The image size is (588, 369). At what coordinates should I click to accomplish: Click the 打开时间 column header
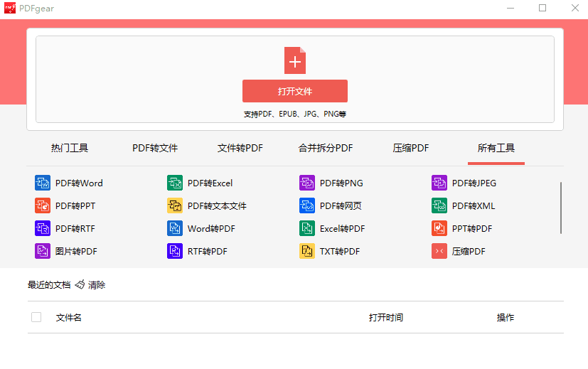(386, 318)
